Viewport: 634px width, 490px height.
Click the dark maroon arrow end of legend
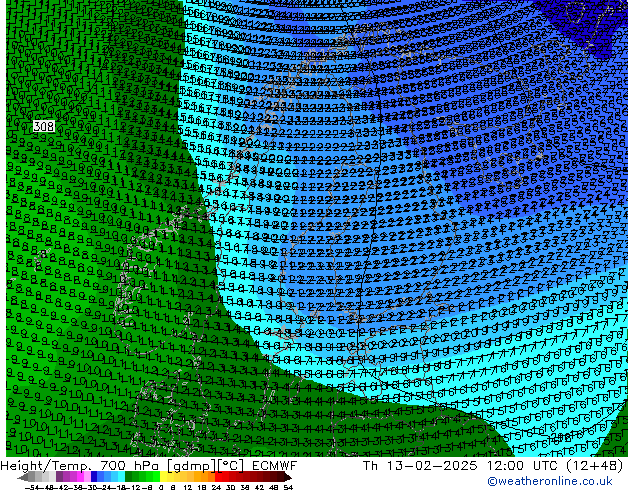point(288,477)
